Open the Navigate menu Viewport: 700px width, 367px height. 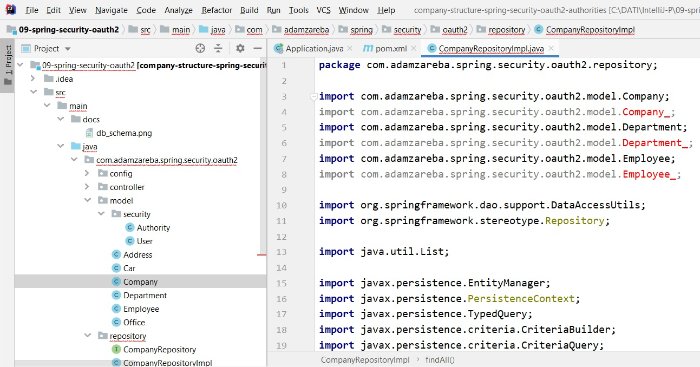pyautogui.click(x=111, y=10)
